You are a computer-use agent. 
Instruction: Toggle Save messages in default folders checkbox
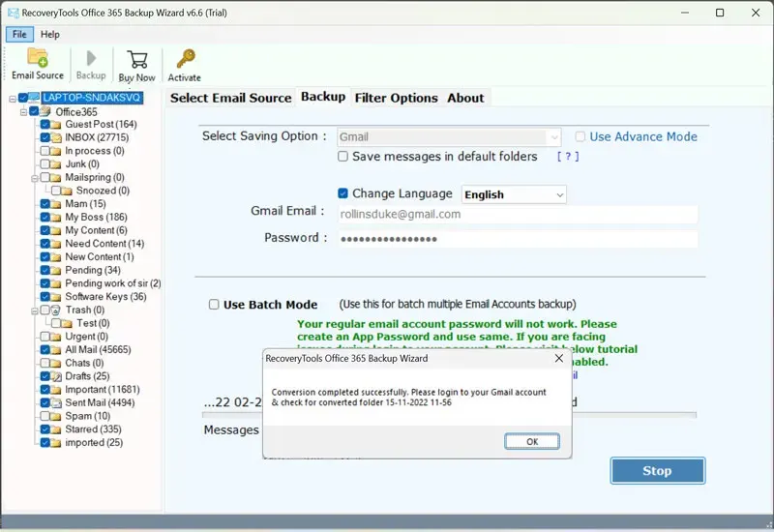342,157
